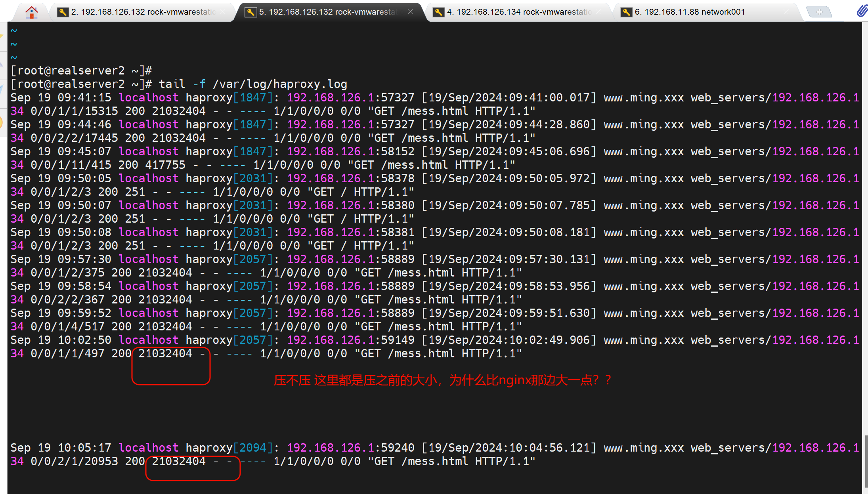Click the terminal vertical scrollbar thumb
This screenshot has height=494, width=868.
click(866, 462)
